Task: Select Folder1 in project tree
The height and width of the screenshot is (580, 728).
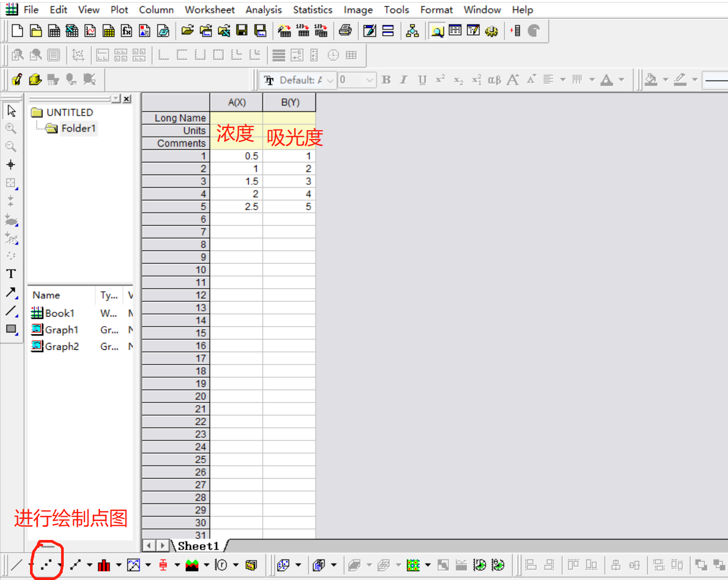Action: (78, 129)
